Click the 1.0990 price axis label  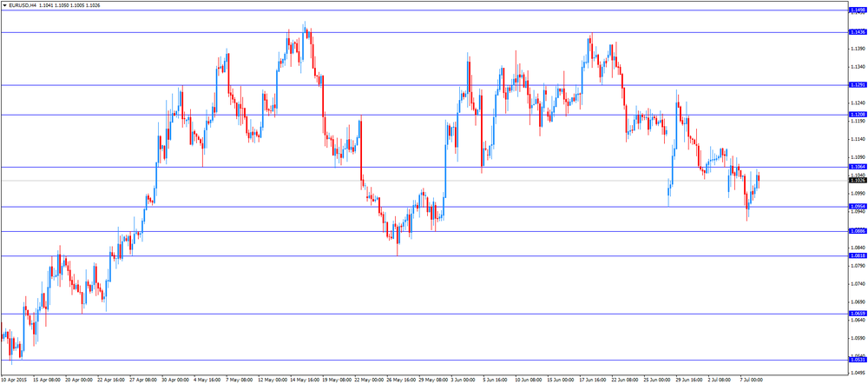click(x=859, y=194)
